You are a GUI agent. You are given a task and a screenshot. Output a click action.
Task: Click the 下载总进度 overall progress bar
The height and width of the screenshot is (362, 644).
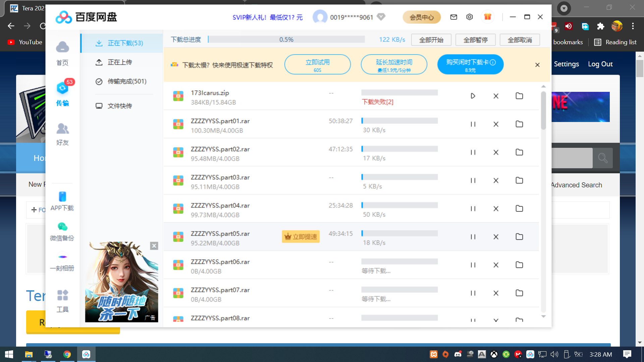(x=286, y=40)
